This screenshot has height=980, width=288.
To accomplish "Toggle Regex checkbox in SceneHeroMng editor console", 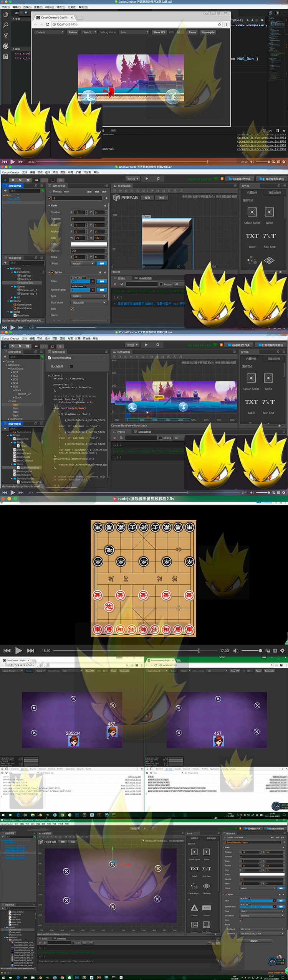I will tap(161, 437).
